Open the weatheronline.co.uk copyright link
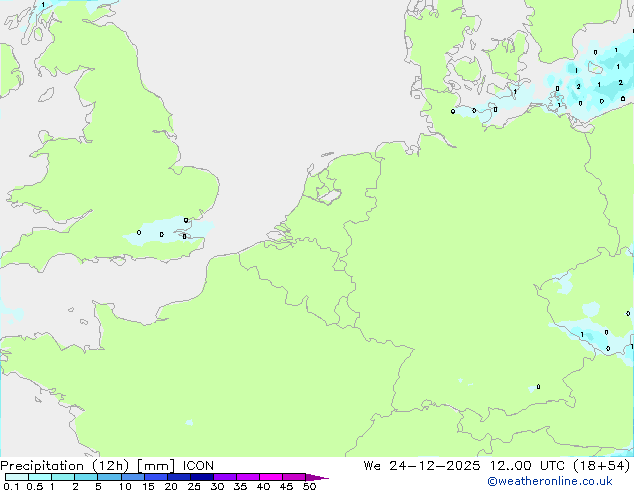 click(x=550, y=481)
